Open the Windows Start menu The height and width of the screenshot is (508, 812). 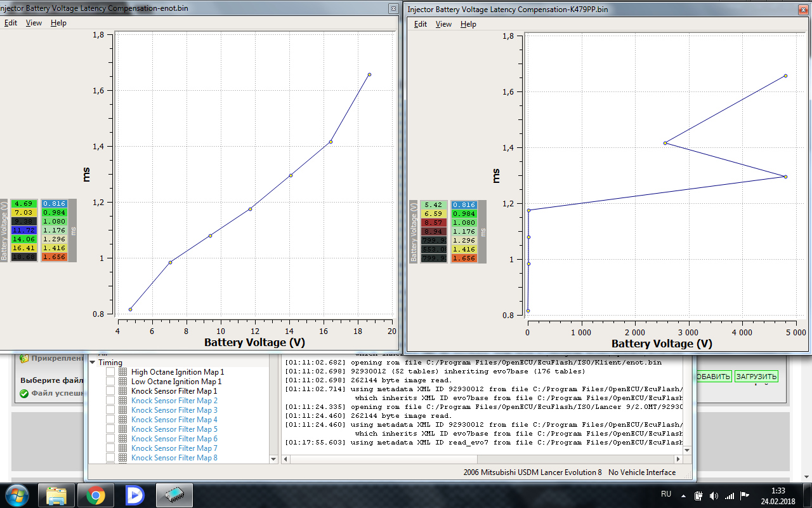tap(16, 495)
